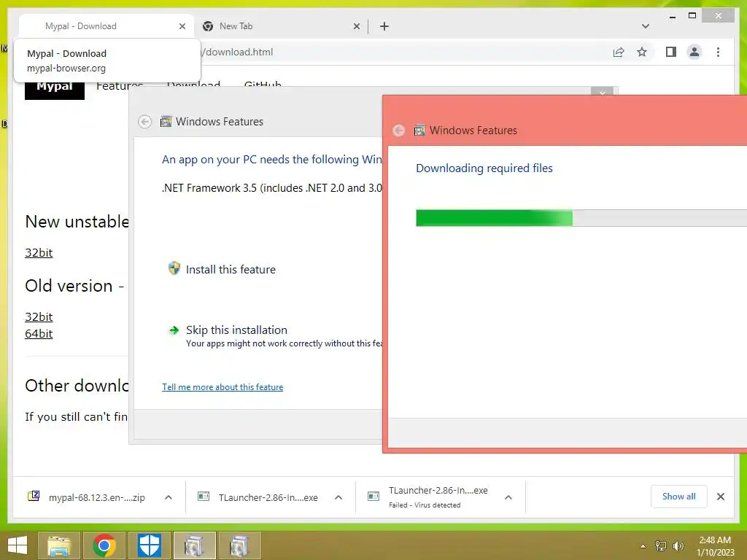Open File Explorer from the taskbar

point(58,545)
